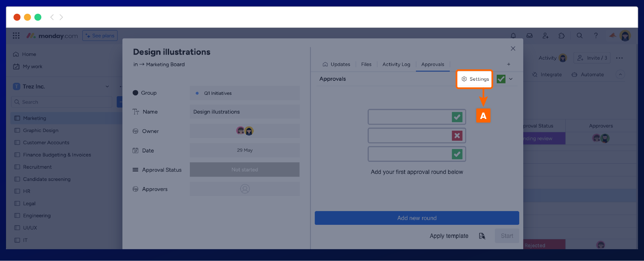Image resolution: width=644 pixels, height=261 pixels.
Task: Click the red X approval box
Action: point(457,136)
